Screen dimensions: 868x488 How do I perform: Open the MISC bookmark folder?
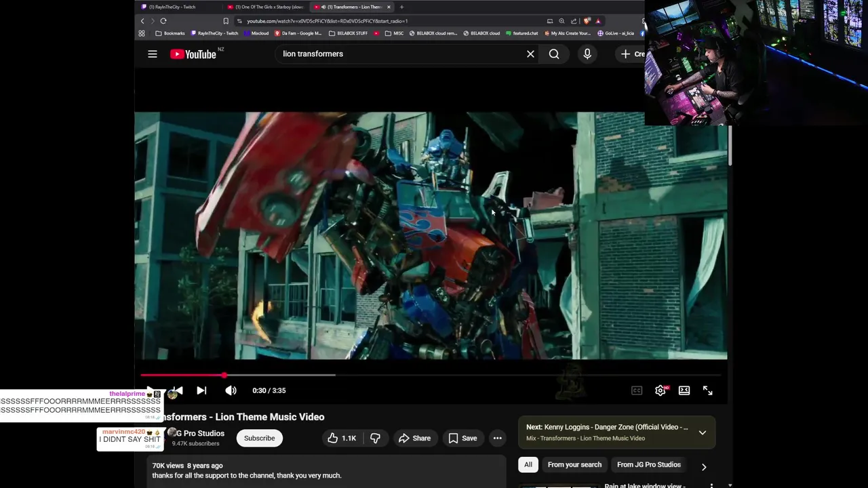(394, 33)
